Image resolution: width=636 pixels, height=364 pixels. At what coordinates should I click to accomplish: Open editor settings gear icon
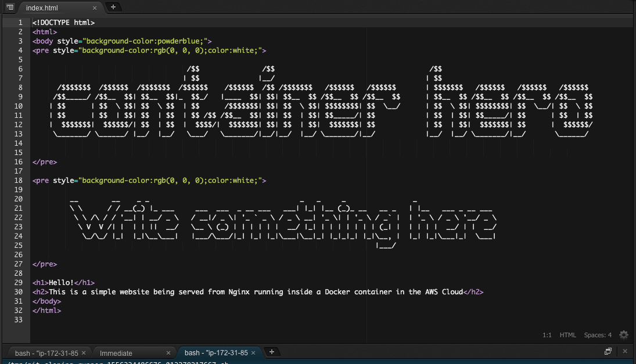point(624,335)
